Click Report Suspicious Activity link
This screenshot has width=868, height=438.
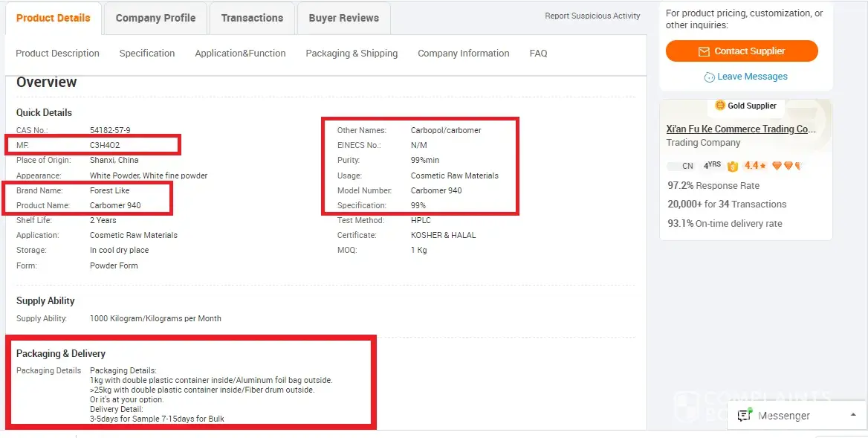click(592, 16)
